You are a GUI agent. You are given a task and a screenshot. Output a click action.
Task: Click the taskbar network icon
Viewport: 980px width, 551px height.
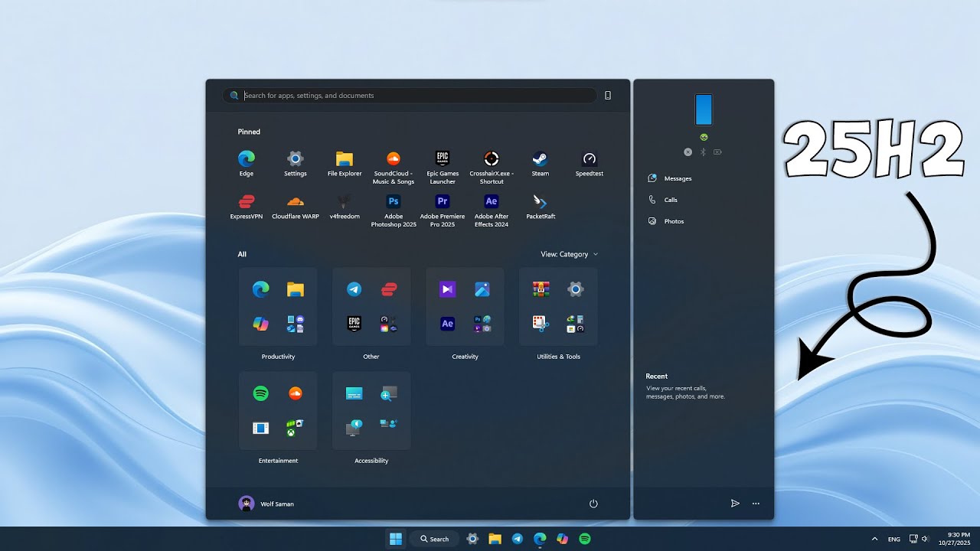pyautogui.click(x=913, y=539)
